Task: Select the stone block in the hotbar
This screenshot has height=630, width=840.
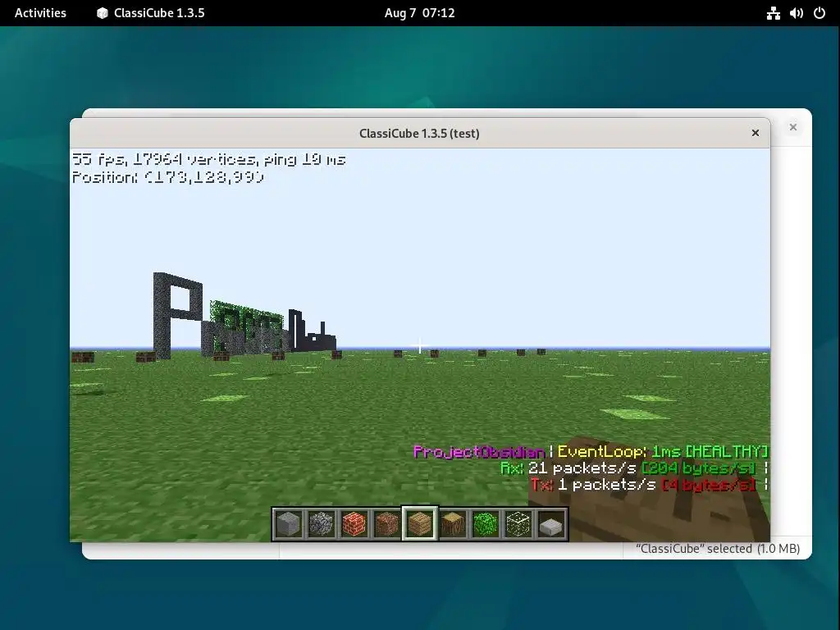Action: [288, 523]
